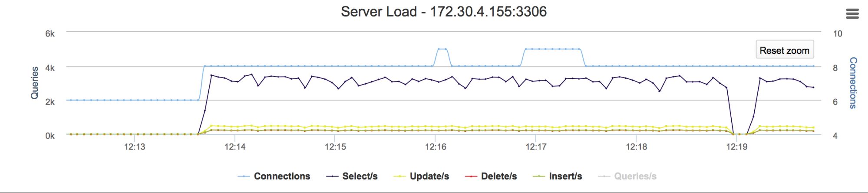Click the yellow Update/s legend line marker
This screenshot has height=193, width=868.
399,176
